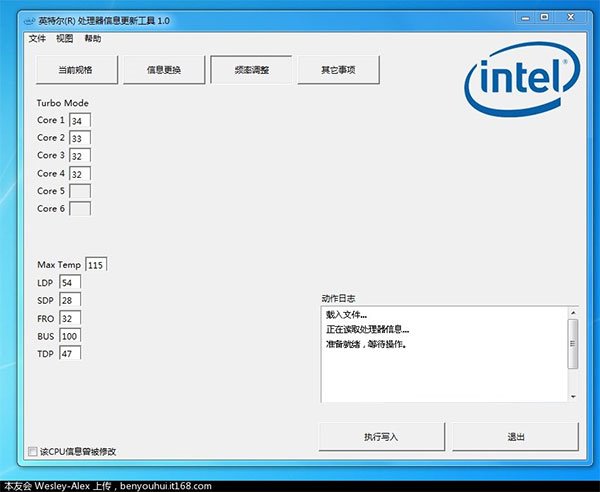The height and width of the screenshot is (492, 600).
Task: Click the BUS field showing 100
Action: [70, 336]
